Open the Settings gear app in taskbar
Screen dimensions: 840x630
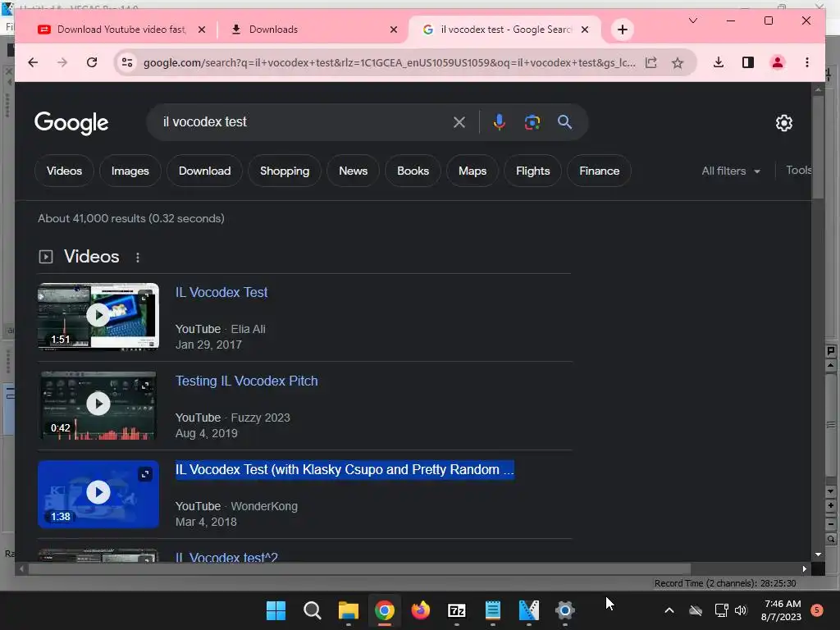(x=564, y=610)
